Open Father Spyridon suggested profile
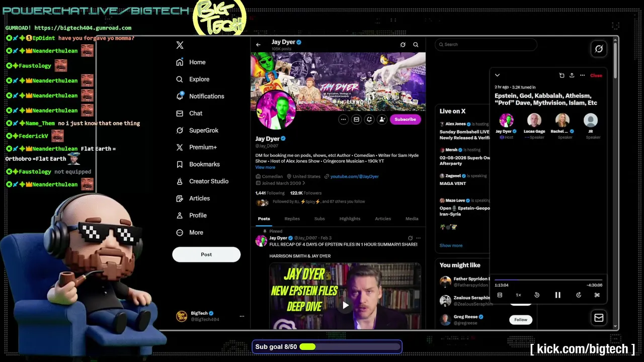This screenshot has height=362, width=644. 464,282
